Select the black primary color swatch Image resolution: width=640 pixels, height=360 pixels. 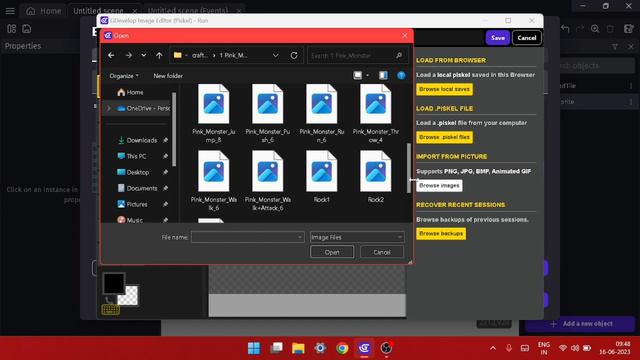pos(113,283)
